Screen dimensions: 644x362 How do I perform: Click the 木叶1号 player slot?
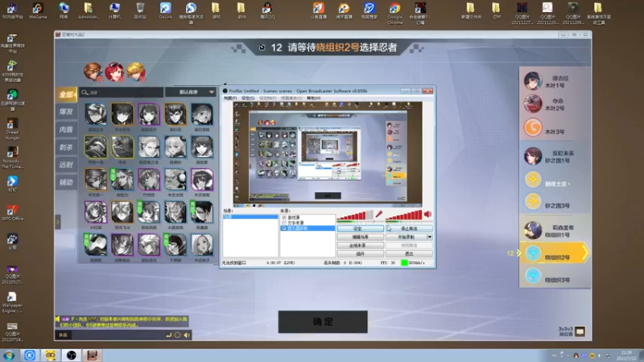point(555,81)
